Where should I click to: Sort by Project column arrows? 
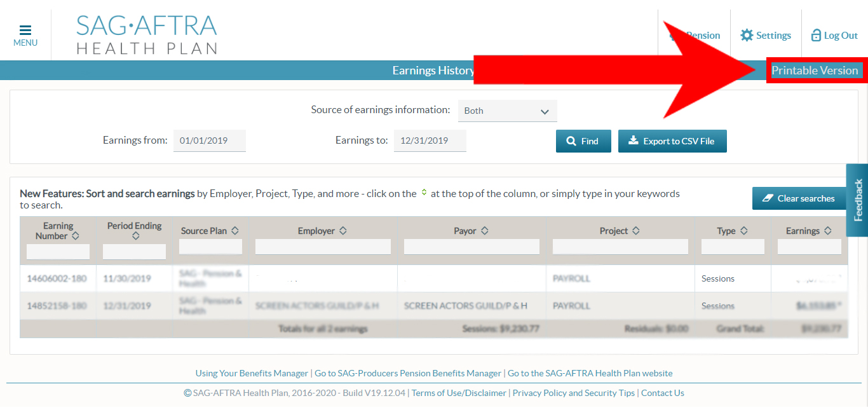coord(635,231)
